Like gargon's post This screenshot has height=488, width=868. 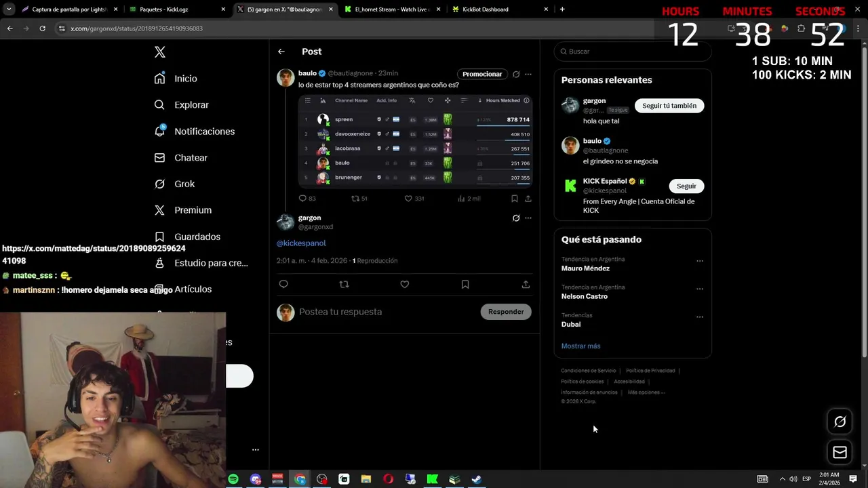point(405,285)
